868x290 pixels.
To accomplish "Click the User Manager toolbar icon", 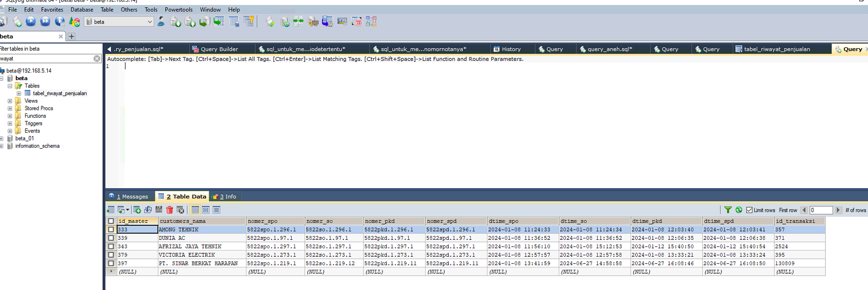I will (x=161, y=22).
